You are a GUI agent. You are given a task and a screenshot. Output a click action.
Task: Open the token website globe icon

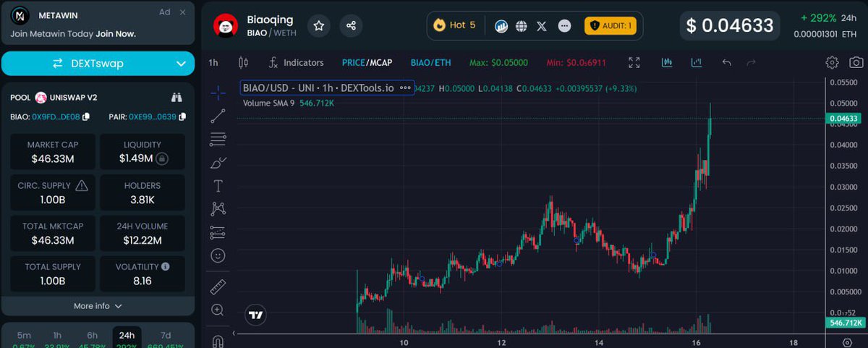pos(522,26)
